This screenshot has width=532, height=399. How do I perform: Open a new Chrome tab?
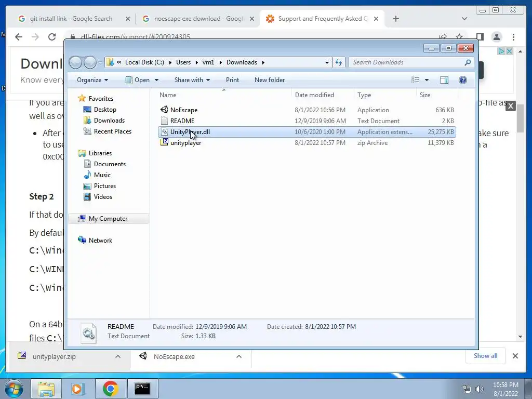(x=395, y=19)
